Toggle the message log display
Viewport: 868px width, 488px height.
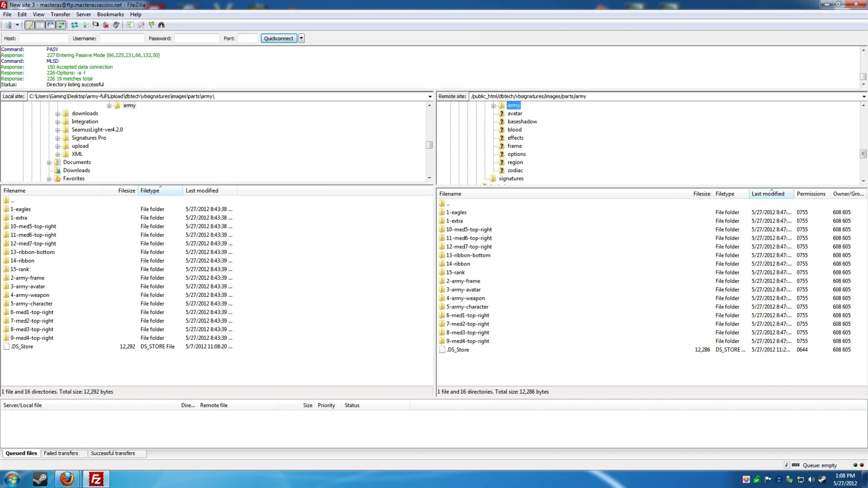click(30, 25)
